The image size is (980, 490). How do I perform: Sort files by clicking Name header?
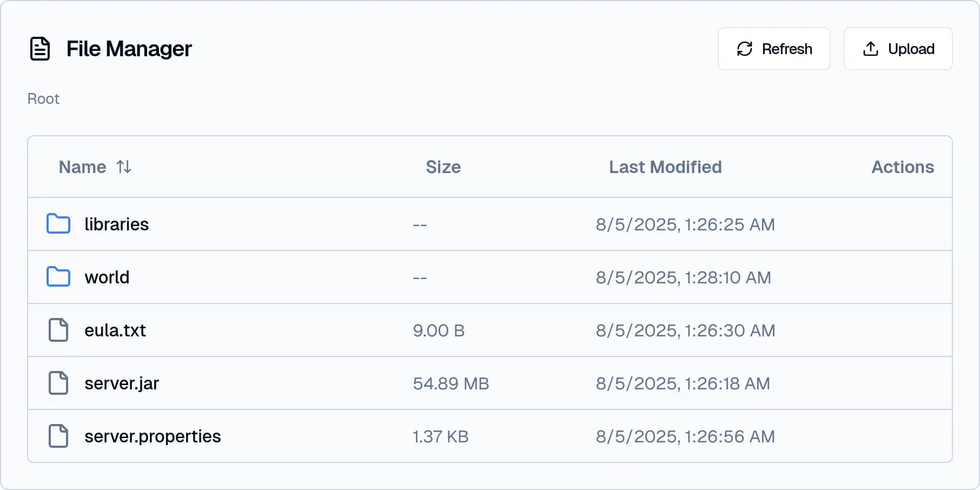coord(82,167)
